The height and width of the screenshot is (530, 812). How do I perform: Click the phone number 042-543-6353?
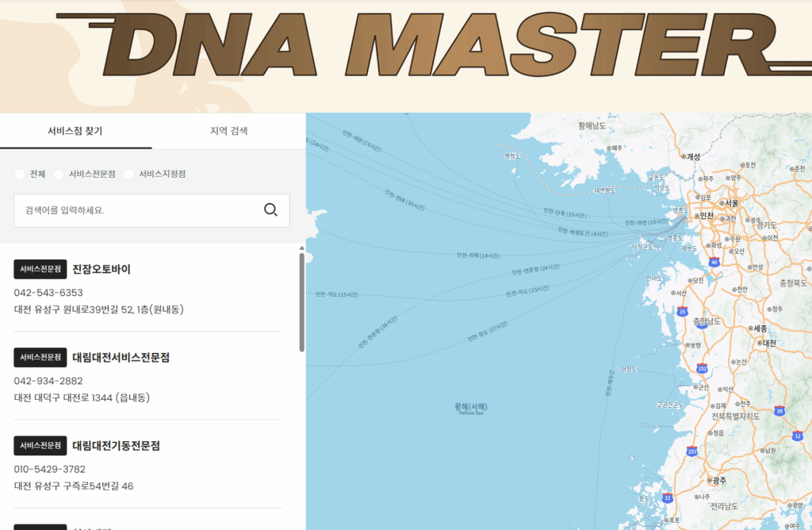(x=48, y=293)
